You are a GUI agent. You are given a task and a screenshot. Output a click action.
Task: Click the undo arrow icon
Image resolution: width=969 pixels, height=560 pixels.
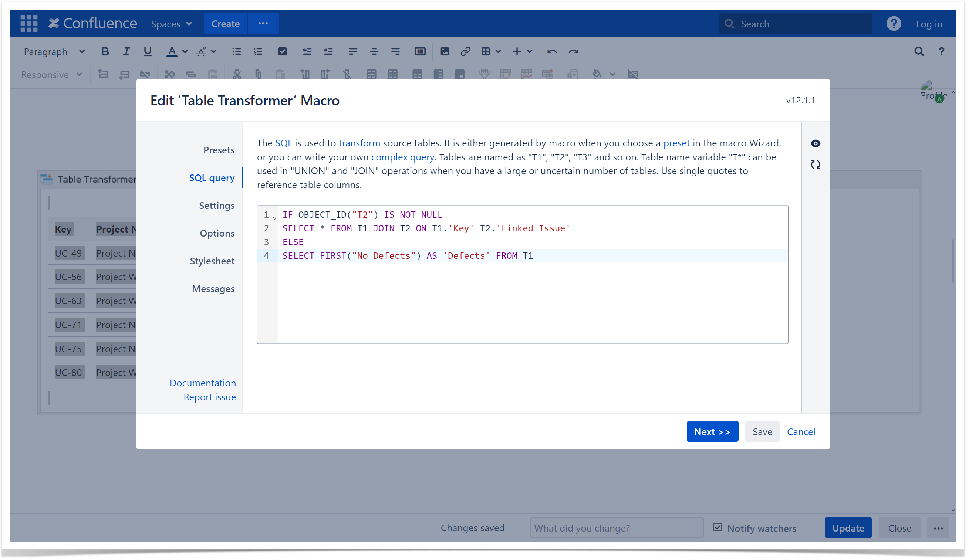click(x=553, y=51)
